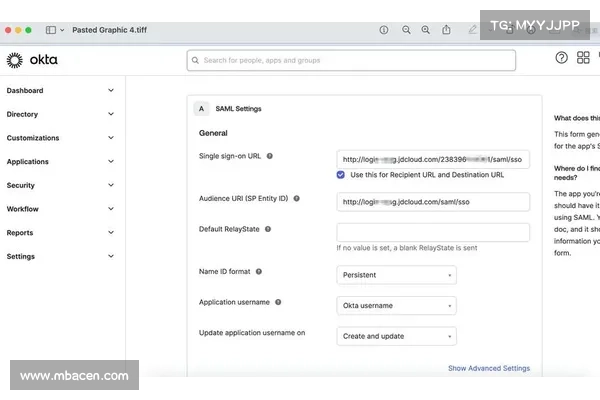Uncheck Use this for Recipient URL checkbox
Viewport: 600px width, 400px height.
[341, 174]
